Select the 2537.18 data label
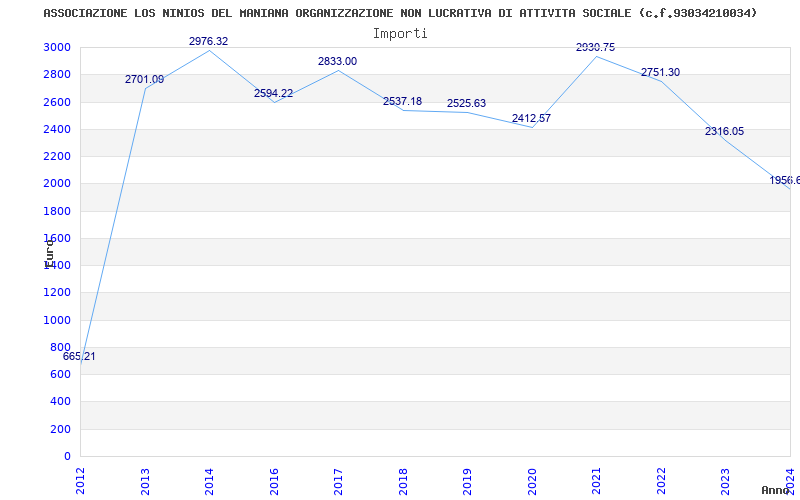 coord(403,102)
